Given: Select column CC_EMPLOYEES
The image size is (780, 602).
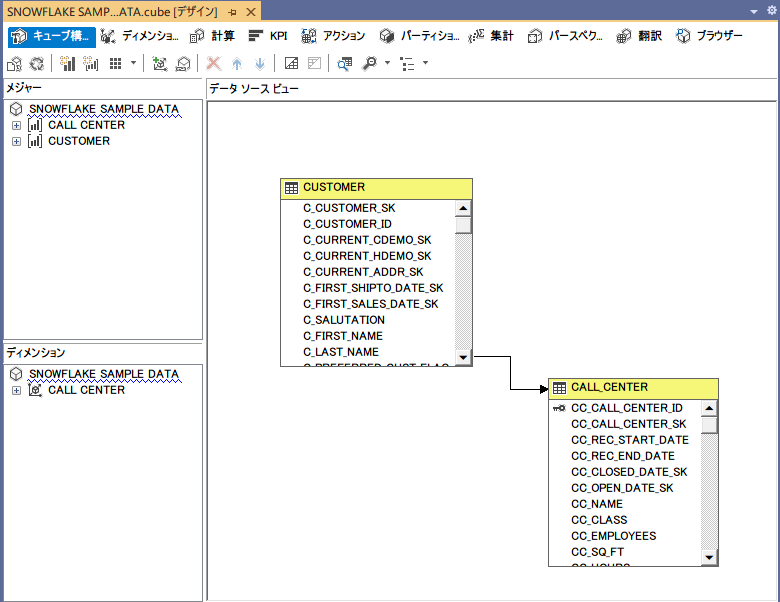Looking at the screenshot, I should tap(613, 536).
